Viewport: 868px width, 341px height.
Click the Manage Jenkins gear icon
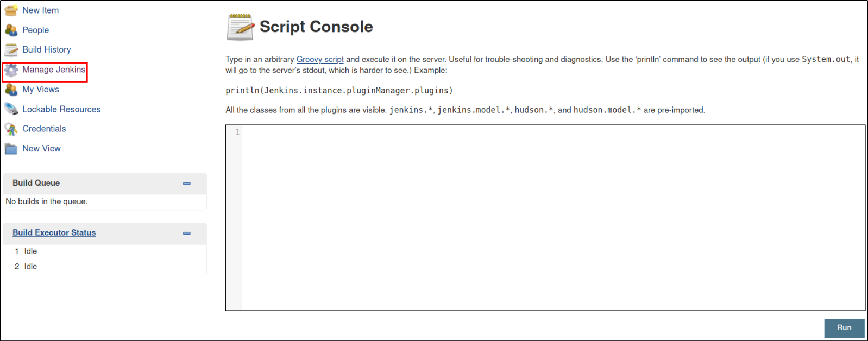11,70
